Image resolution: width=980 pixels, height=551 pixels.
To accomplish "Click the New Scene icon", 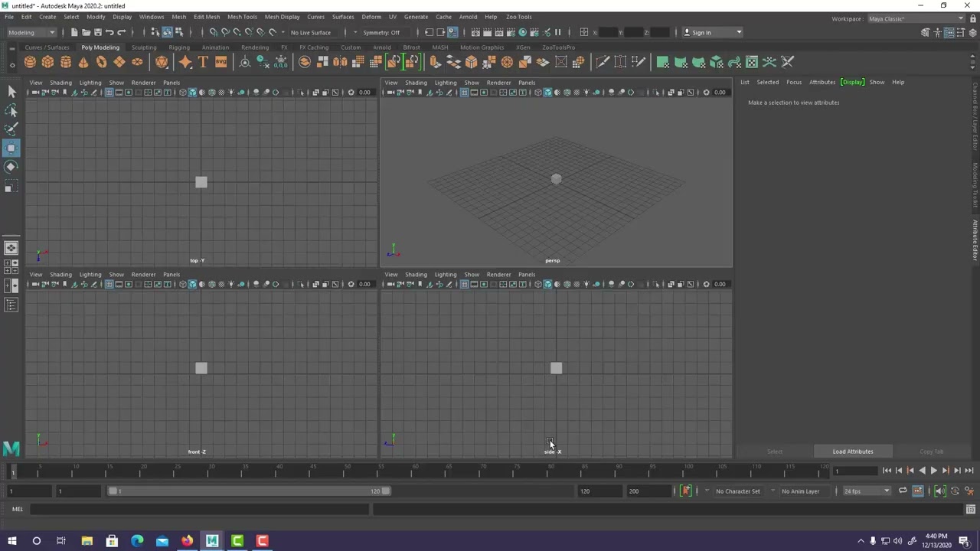I will pyautogui.click(x=73, y=32).
